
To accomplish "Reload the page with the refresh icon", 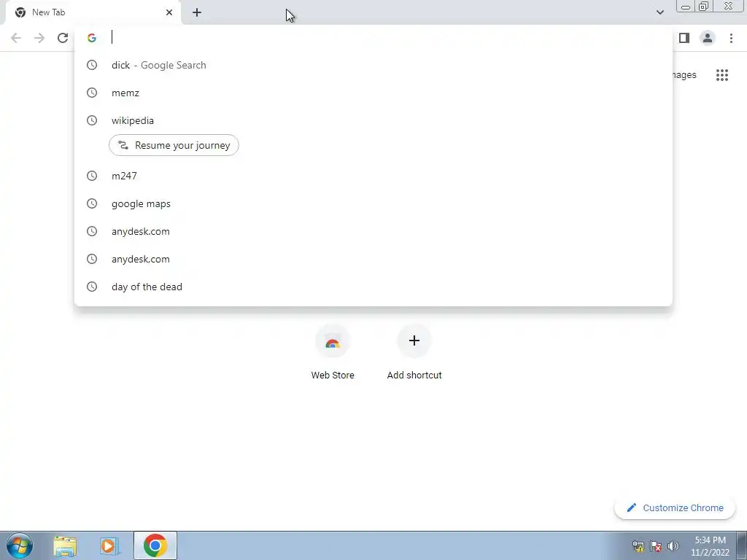I will pos(63,38).
